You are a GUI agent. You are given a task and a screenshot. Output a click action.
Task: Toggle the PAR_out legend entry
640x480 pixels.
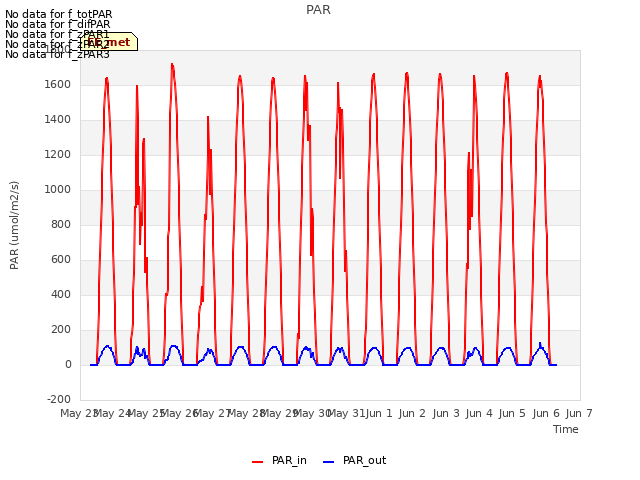tap(354, 461)
